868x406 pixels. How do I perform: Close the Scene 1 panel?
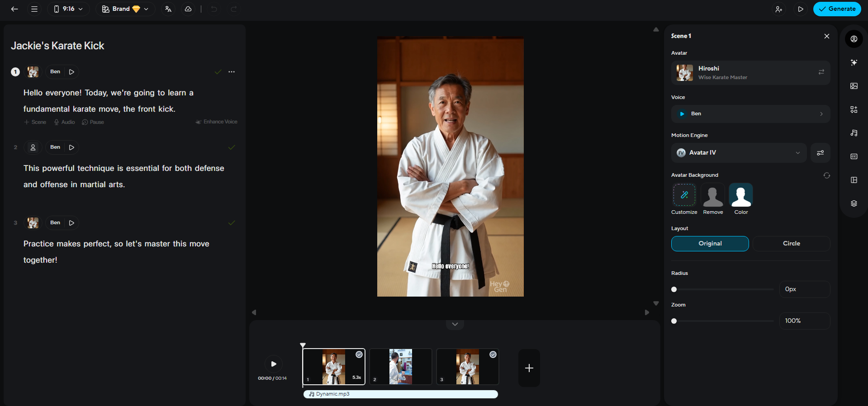[827, 36]
